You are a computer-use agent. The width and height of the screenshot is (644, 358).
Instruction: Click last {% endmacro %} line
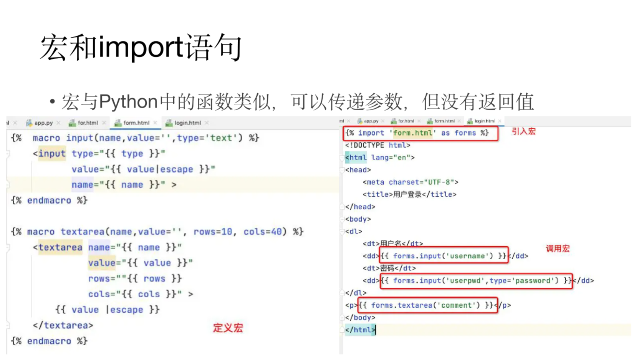point(49,341)
